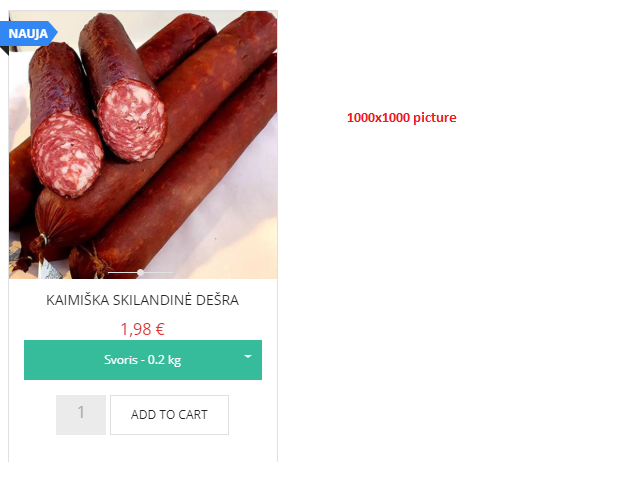This screenshot has height=477, width=624.
Task: Click the 1,98 € price
Action: coord(142,329)
